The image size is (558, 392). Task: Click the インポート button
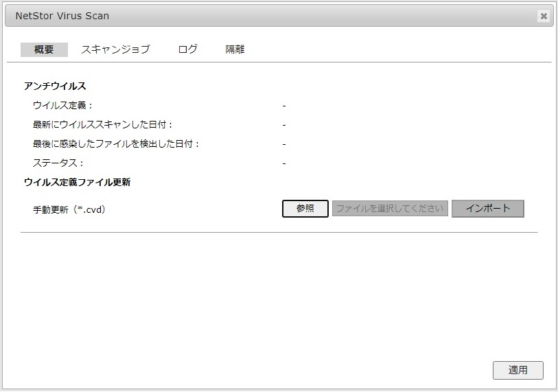(x=488, y=209)
